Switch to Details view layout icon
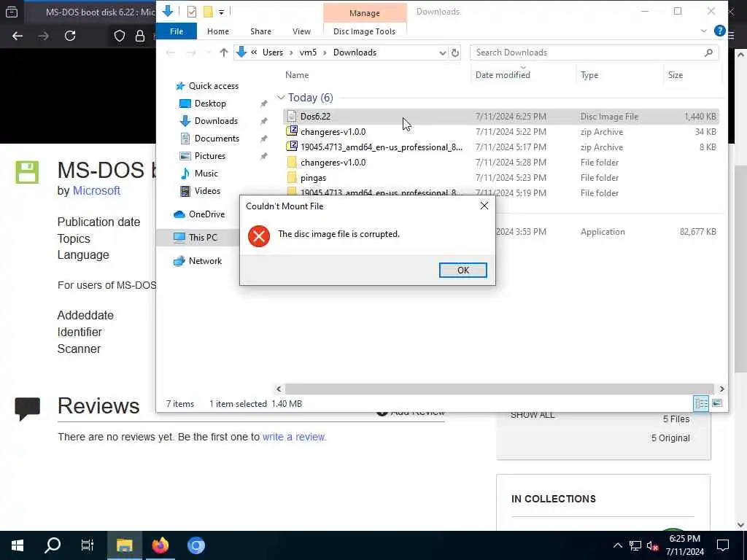Image resolution: width=747 pixels, height=560 pixels. click(701, 403)
